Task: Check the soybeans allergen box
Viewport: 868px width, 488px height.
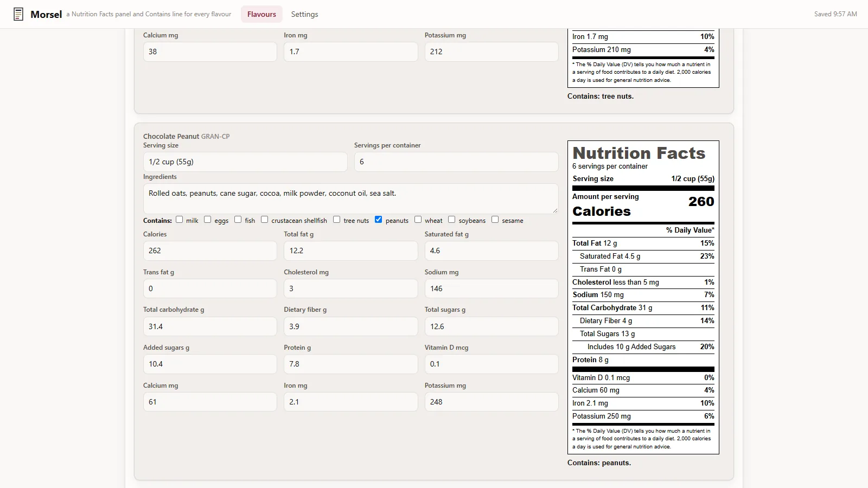Action: pyautogui.click(x=451, y=220)
